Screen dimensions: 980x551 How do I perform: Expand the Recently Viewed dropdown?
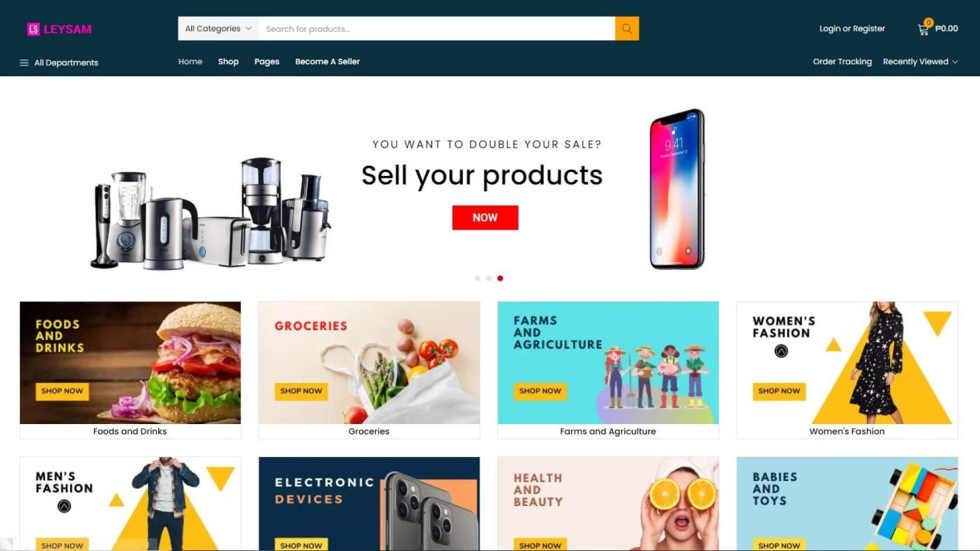tap(921, 62)
